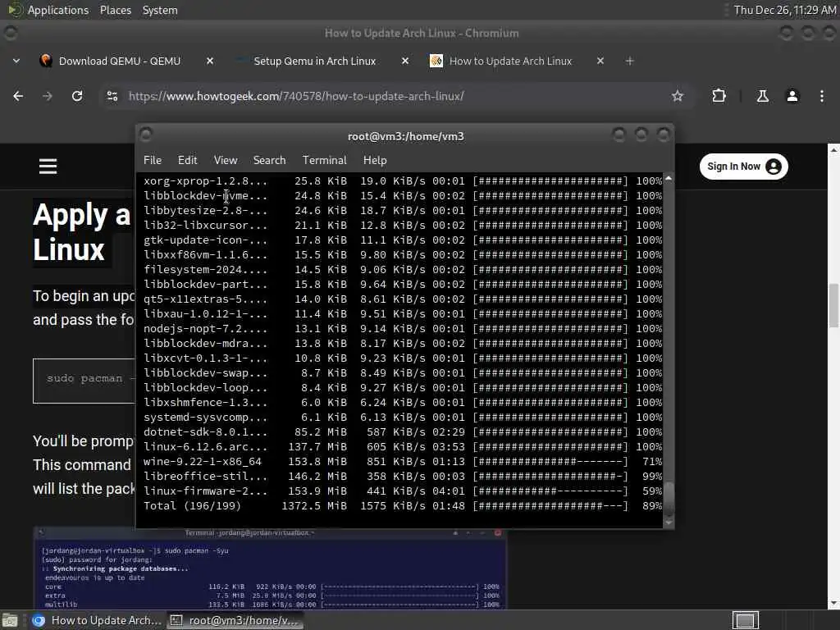This screenshot has height=630, width=840.
Task: Close the Setup Qemu in Arch Linux tab
Action: pos(405,61)
